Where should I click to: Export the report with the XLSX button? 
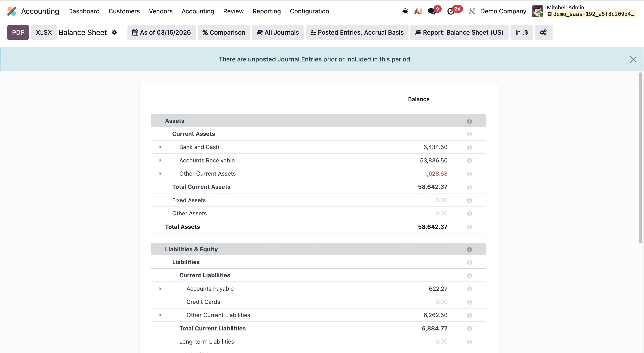pos(44,32)
